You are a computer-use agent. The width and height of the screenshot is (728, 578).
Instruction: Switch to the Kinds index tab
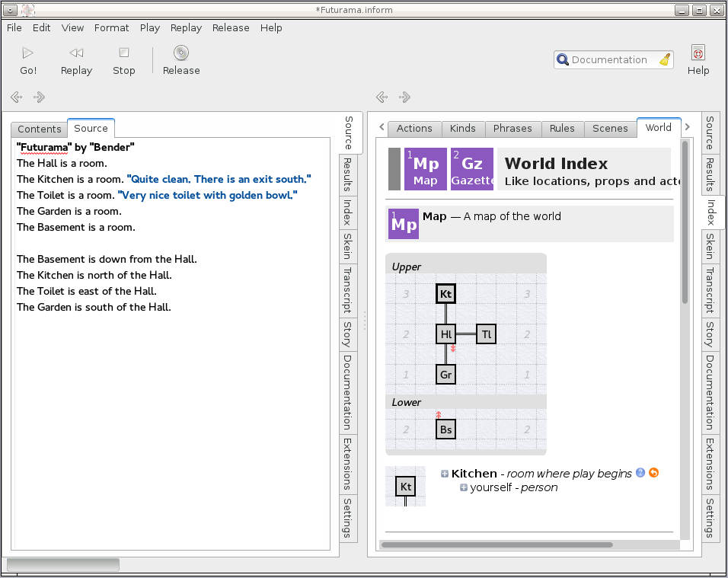pyautogui.click(x=463, y=128)
